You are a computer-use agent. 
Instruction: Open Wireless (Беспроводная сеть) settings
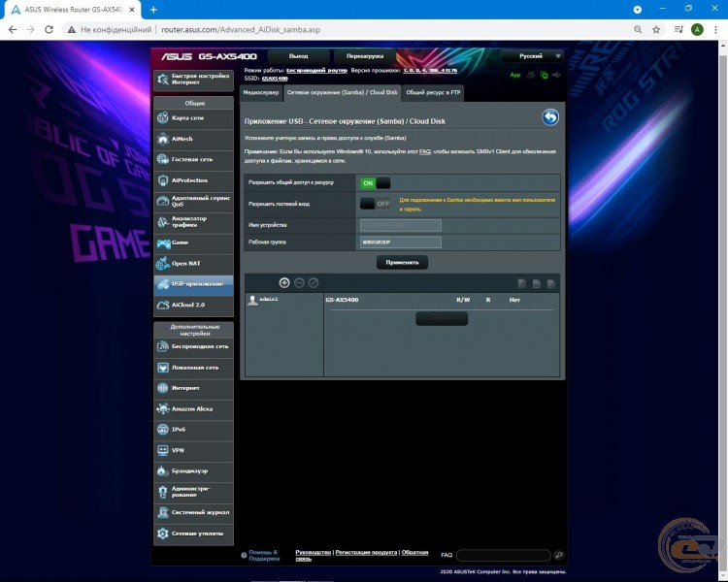193,346
